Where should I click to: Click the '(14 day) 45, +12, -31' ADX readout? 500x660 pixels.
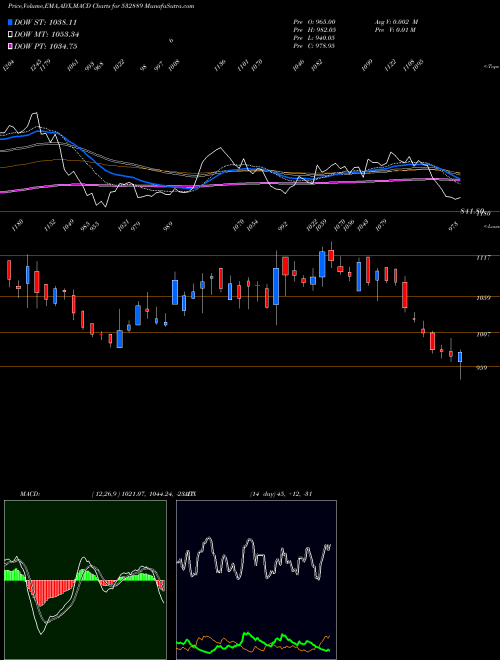(x=281, y=494)
